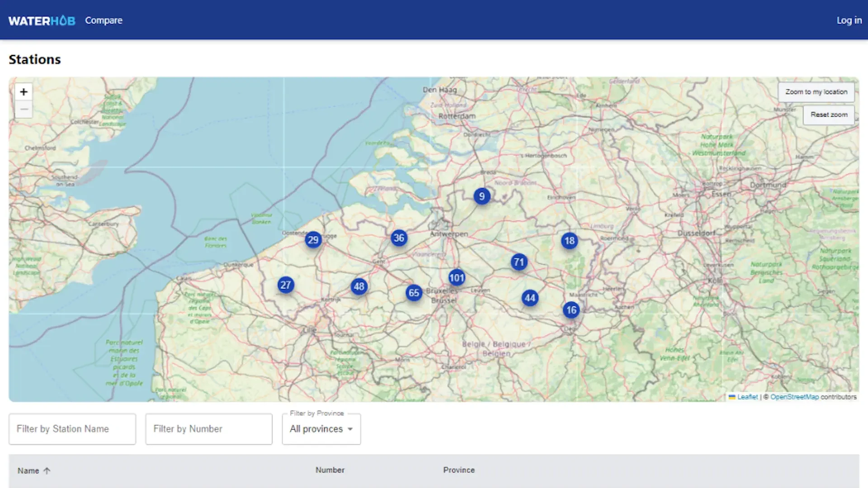Click the All provinces dropdown arrow
The height and width of the screenshot is (488, 868).
[350, 429]
